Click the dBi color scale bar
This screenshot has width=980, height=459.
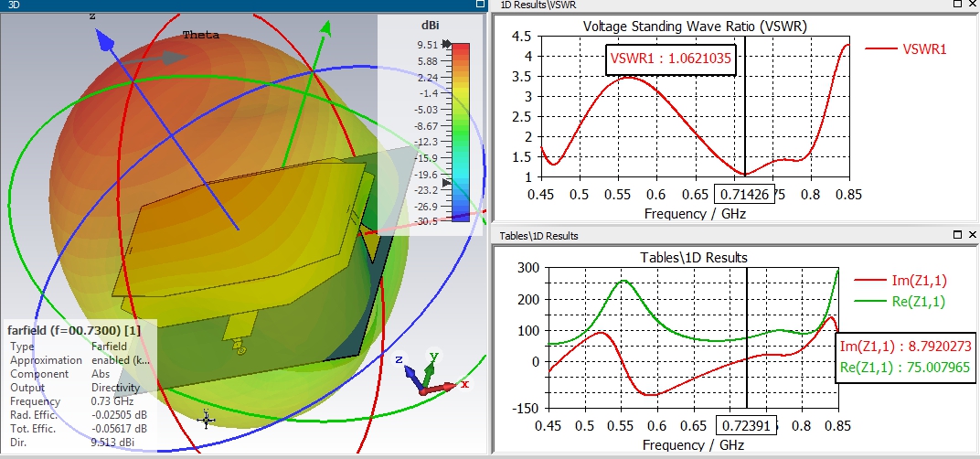click(x=460, y=132)
